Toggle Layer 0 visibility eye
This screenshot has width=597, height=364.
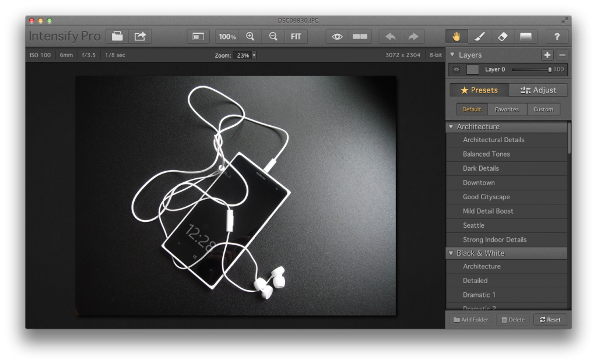click(456, 69)
